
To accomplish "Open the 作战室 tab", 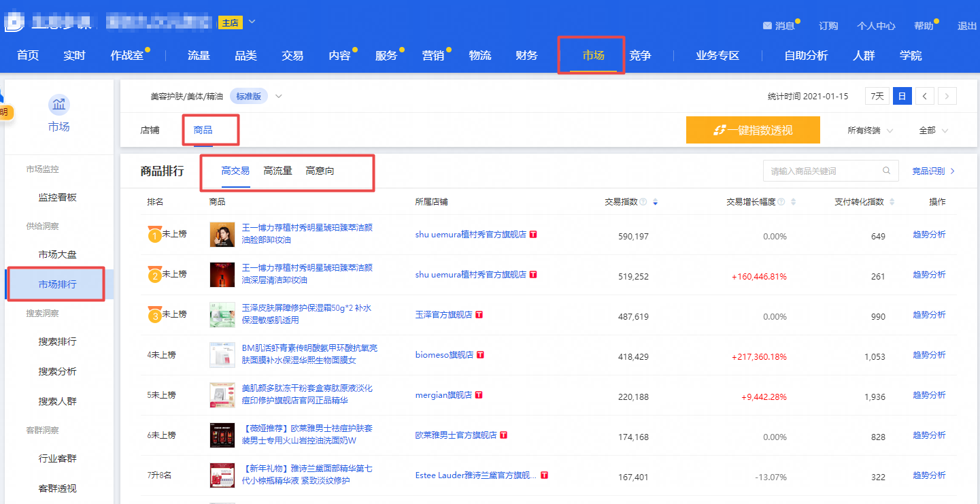I will coord(127,56).
